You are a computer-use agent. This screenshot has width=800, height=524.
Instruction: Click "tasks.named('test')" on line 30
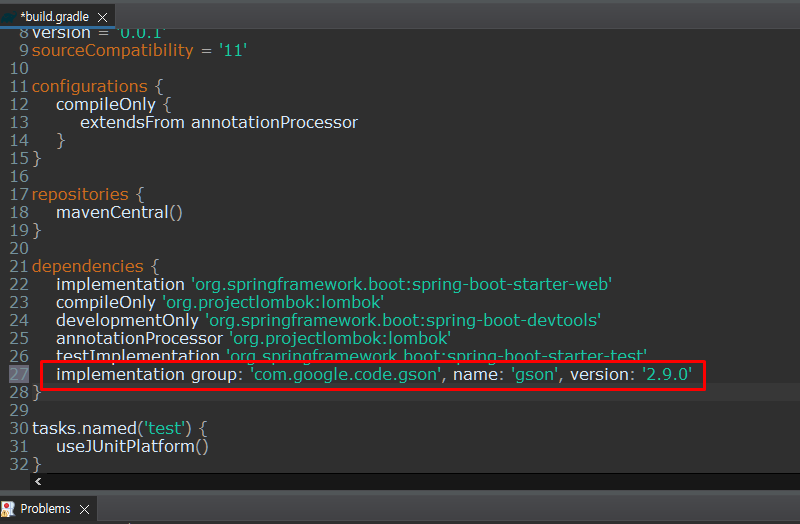(x=112, y=428)
